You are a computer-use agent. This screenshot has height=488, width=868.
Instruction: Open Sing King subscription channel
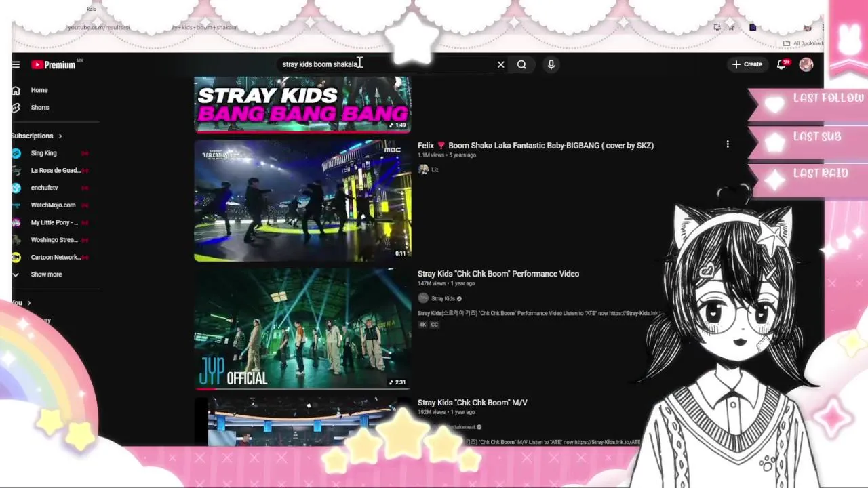click(43, 153)
